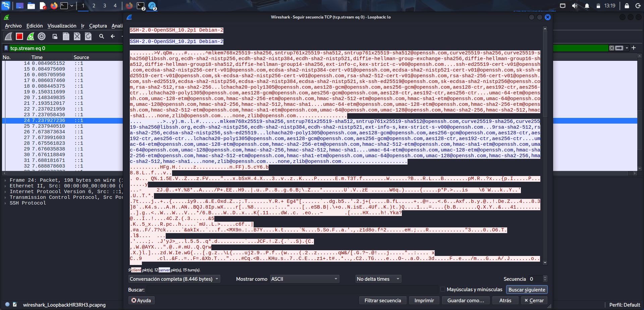Expand the Conversación completa dropdown
644x310 pixels.
(x=174, y=279)
